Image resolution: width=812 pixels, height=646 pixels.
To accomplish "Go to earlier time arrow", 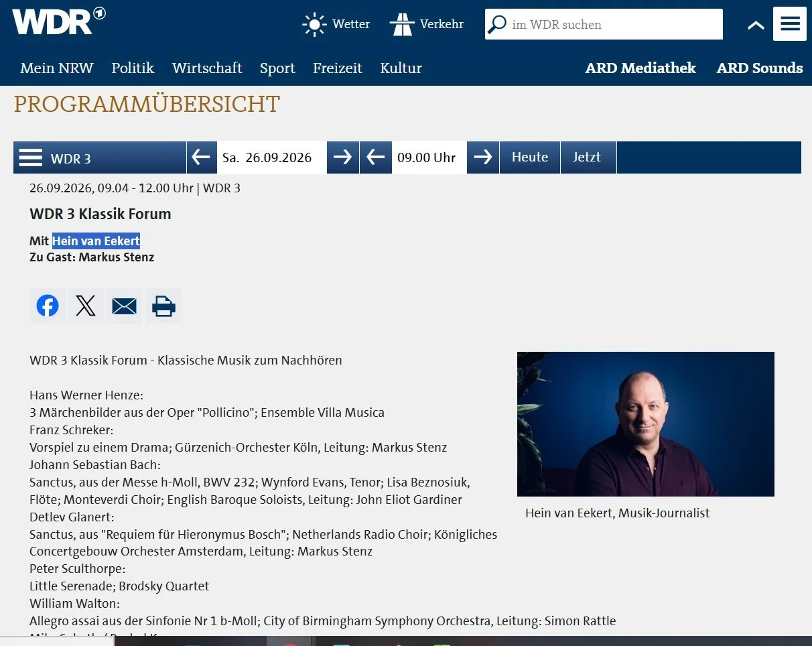I will 376,157.
